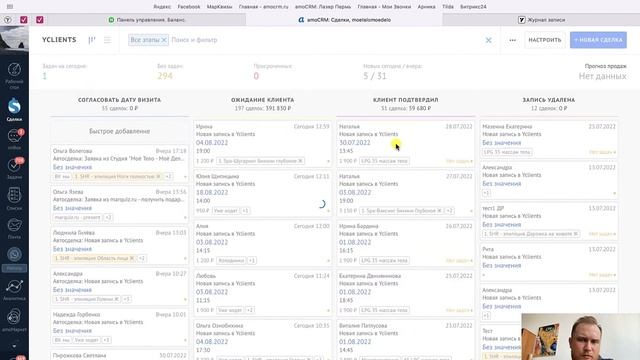Open the Юлия Шипицына deal card
This screenshot has width=640, height=360.
pyautogui.click(x=262, y=193)
